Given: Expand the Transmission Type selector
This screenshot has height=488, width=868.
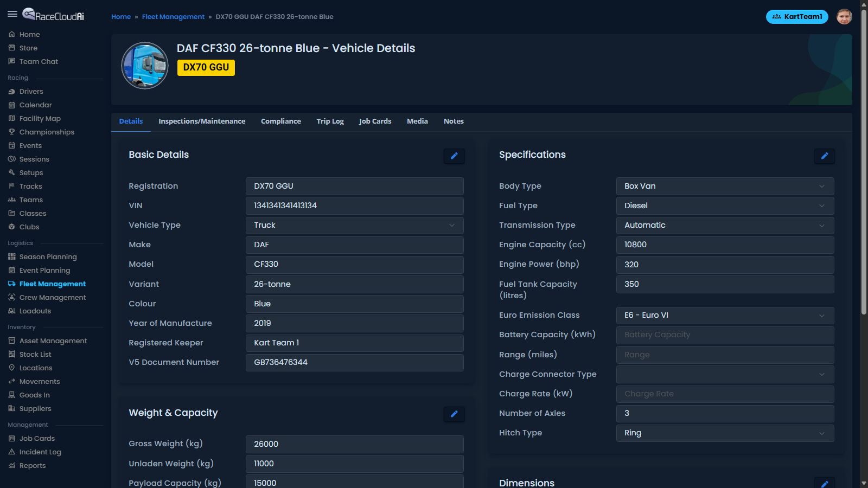Looking at the screenshot, I should pyautogui.click(x=725, y=225).
